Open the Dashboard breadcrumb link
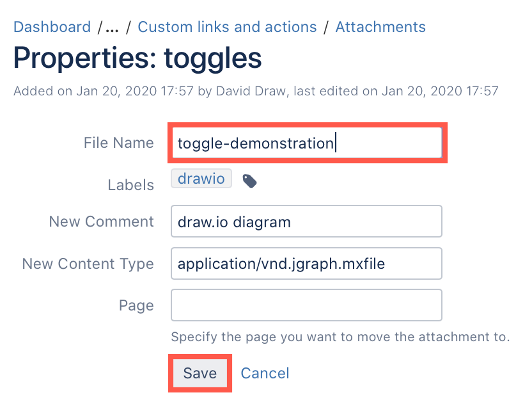Image resolution: width=532 pixels, height=411 pixels. click(51, 27)
